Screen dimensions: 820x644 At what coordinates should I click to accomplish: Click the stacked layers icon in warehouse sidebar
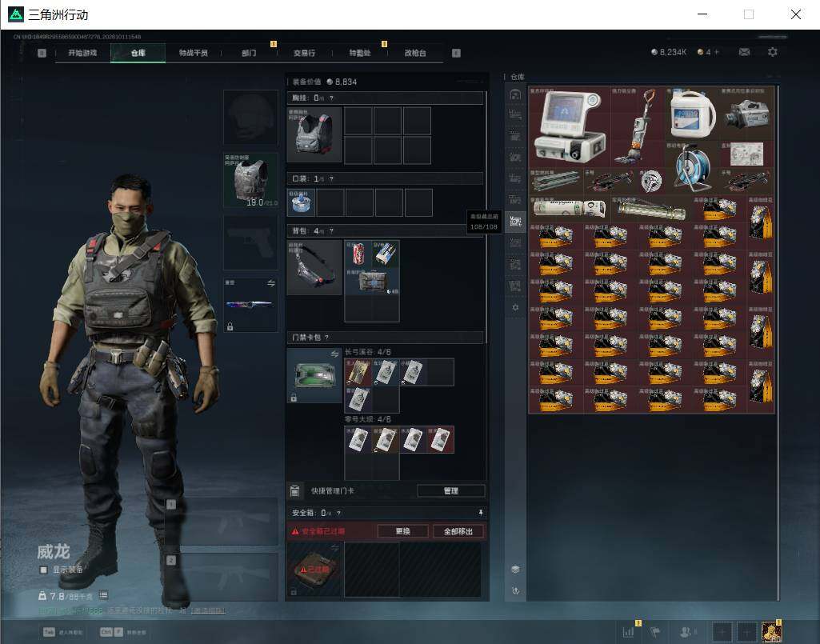tap(515, 569)
